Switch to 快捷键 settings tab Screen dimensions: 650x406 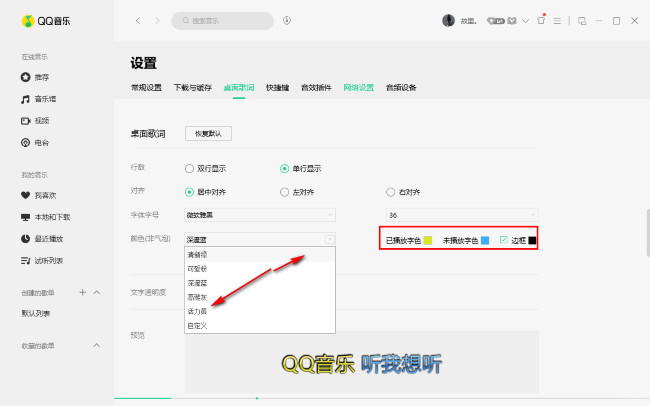click(x=277, y=87)
